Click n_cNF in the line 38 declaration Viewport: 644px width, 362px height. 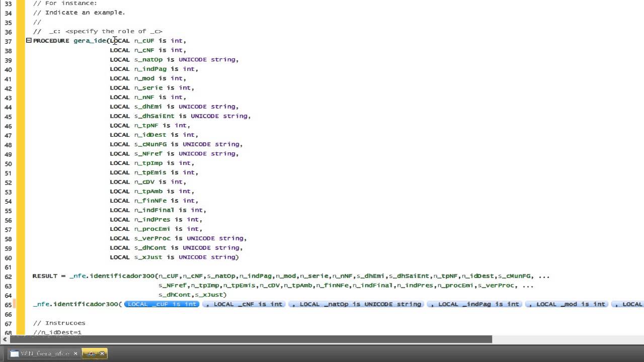(144, 50)
